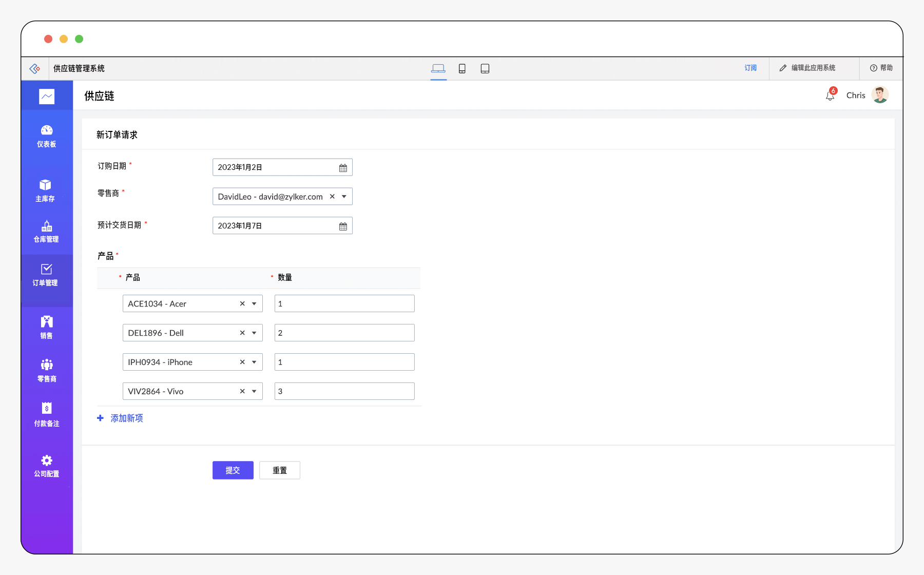Click the 预计交货日期 date input

click(x=282, y=226)
